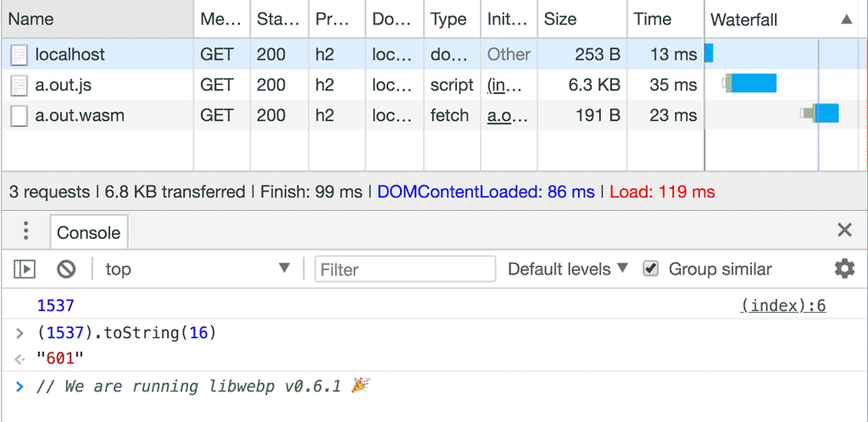Open console settings gear icon
The image size is (868, 422).
point(844,269)
